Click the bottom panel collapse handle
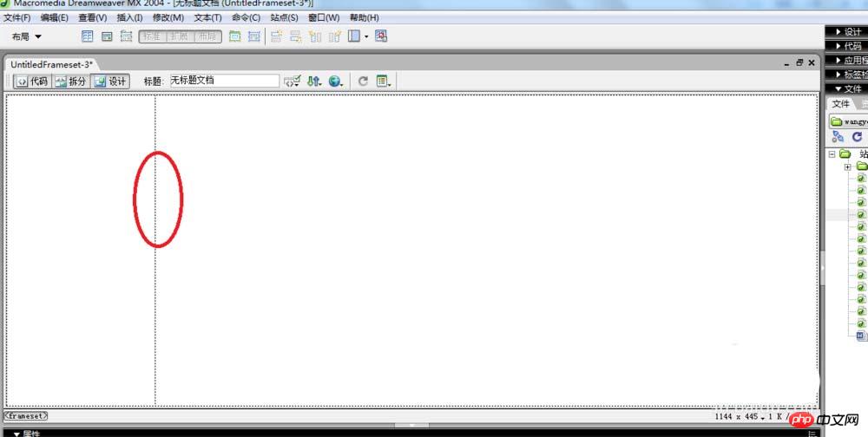 (411, 426)
